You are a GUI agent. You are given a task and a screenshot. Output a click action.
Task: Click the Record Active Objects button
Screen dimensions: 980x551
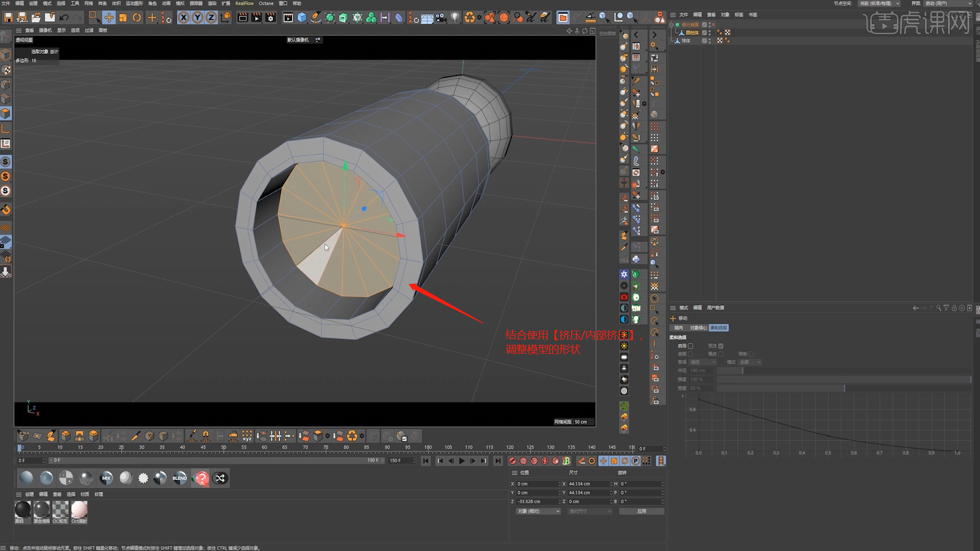pos(513,461)
